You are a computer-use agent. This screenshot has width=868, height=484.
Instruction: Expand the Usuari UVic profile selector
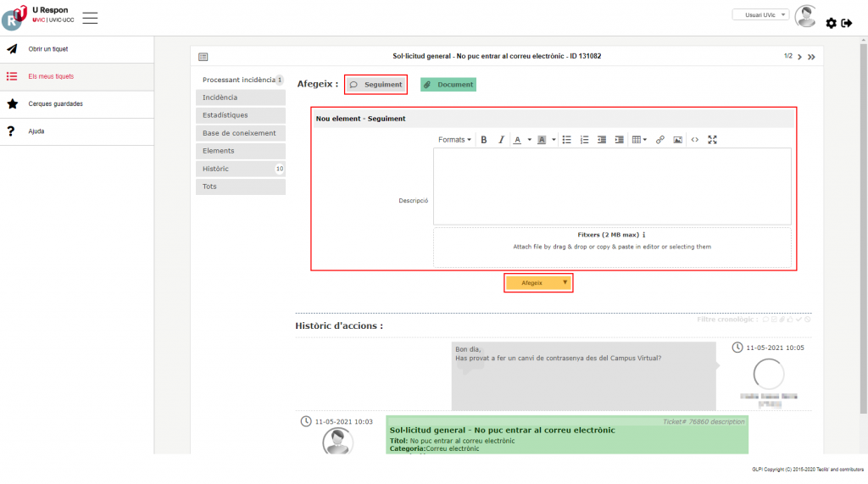click(760, 14)
